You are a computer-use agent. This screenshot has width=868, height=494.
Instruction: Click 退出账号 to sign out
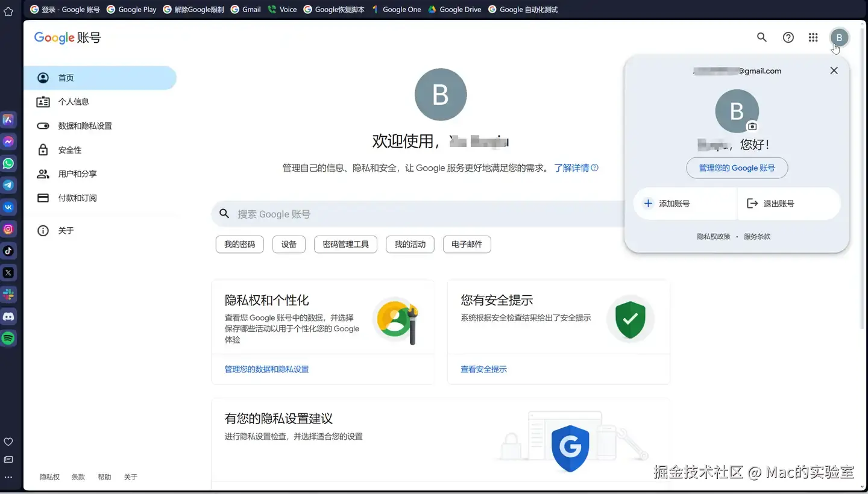pyautogui.click(x=789, y=204)
